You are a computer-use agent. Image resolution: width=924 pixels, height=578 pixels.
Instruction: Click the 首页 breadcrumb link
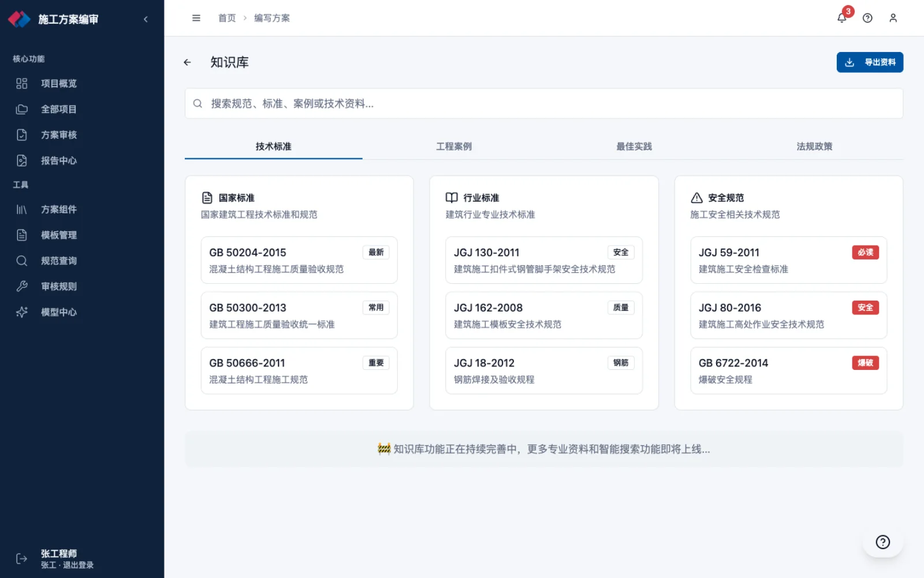[x=227, y=18]
